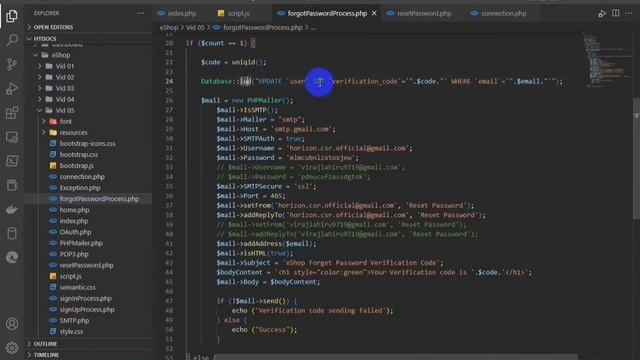Open bootstrap-icons.css in the explorer

click(87, 144)
